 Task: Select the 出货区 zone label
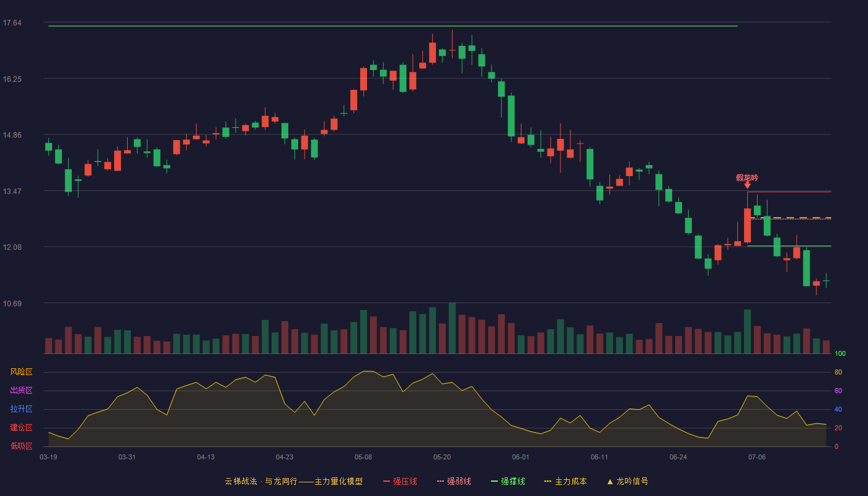[x=21, y=391]
